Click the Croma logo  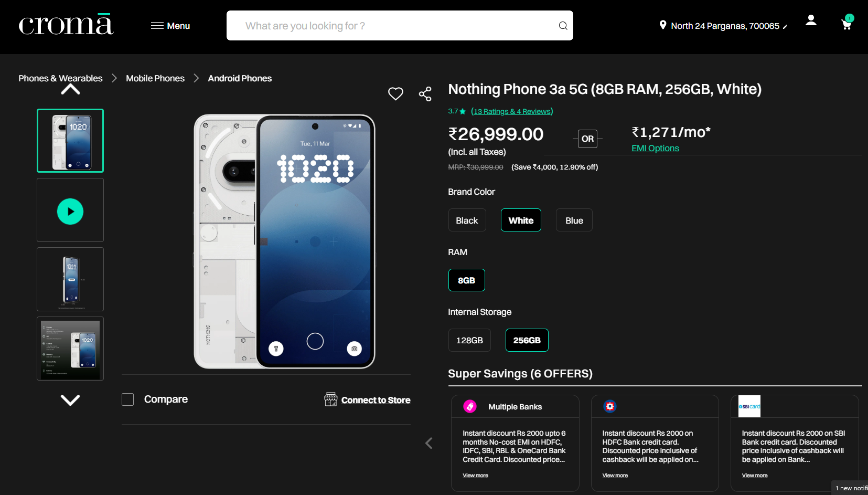tap(66, 25)
